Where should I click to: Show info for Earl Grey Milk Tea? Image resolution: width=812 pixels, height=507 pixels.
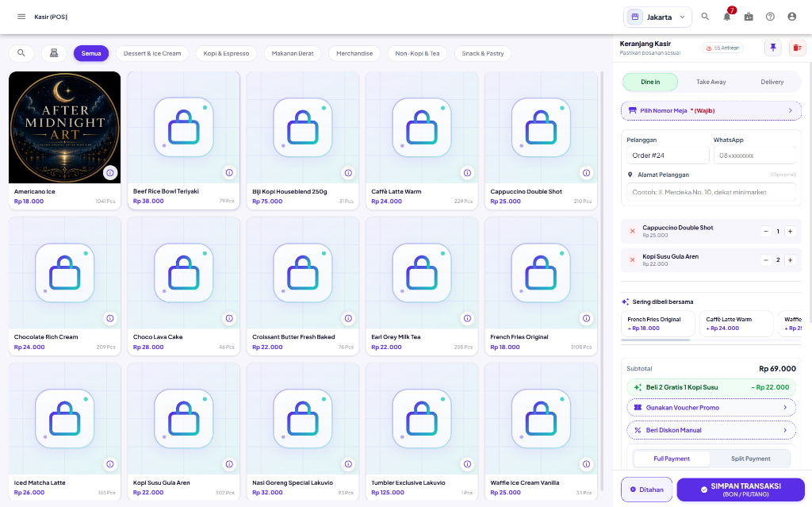[468, 318]
